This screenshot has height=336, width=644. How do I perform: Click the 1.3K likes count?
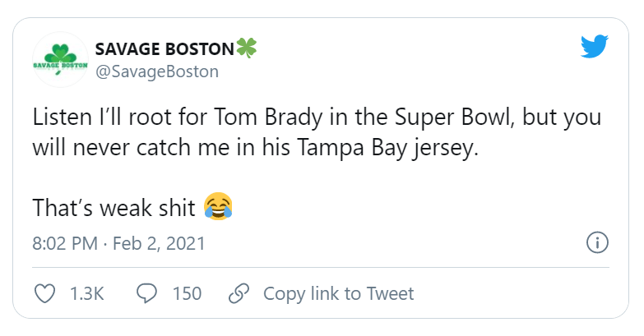coord(87,293)
